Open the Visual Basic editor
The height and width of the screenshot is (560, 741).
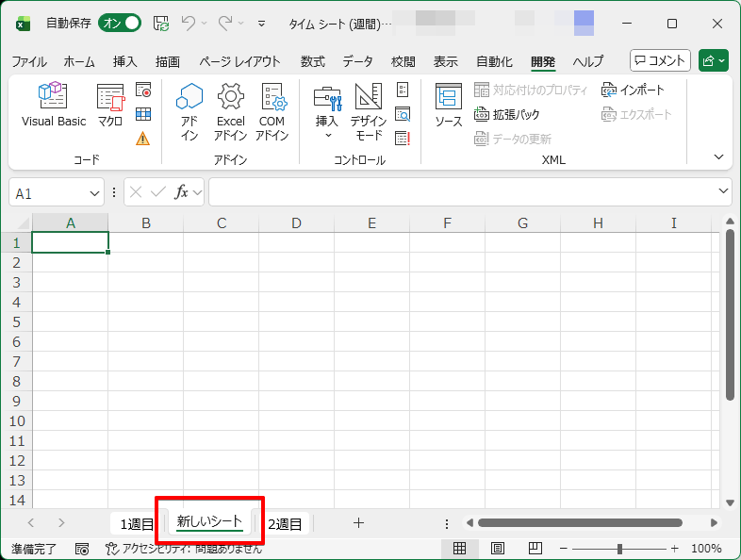click(54, 105)
